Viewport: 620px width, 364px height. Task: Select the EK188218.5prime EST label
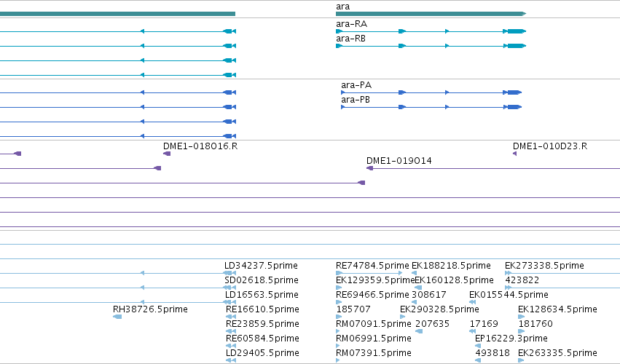[x=451, y=266]
